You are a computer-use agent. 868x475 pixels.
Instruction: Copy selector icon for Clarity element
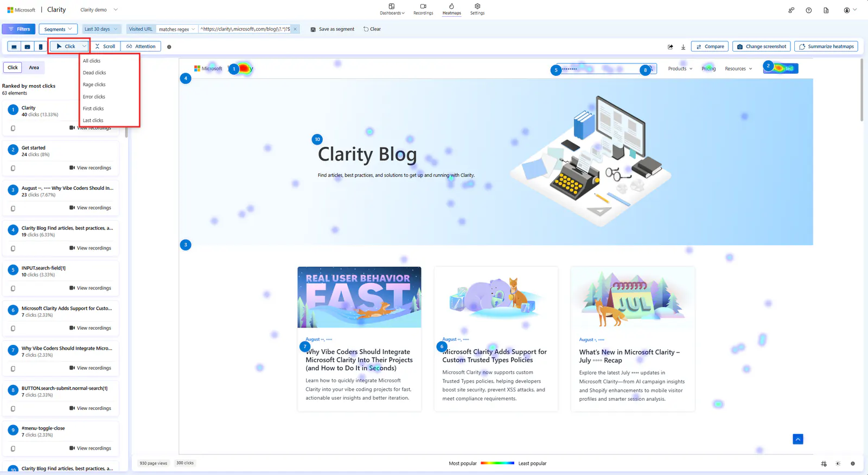pos(13,129)
